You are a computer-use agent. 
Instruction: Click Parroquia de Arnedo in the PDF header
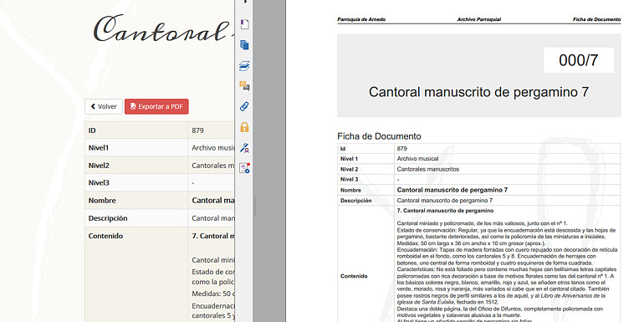pos(361,19)
